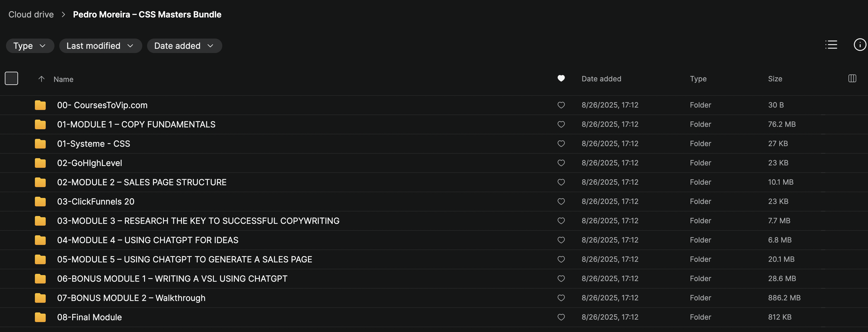Click folder icon for 03-ClickFunnels 20

pyautogui.click(x=40, y=202)
